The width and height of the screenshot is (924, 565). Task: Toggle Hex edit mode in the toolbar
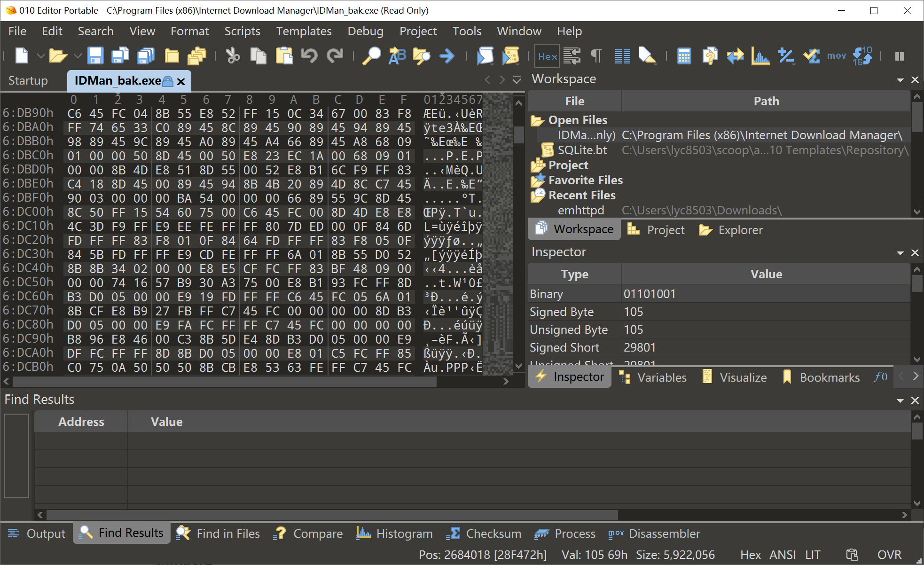click(547, 55)
